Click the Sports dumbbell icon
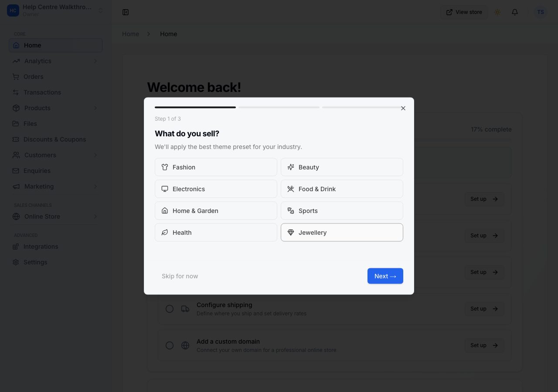 pyautogui.click(x=291, y=211)
